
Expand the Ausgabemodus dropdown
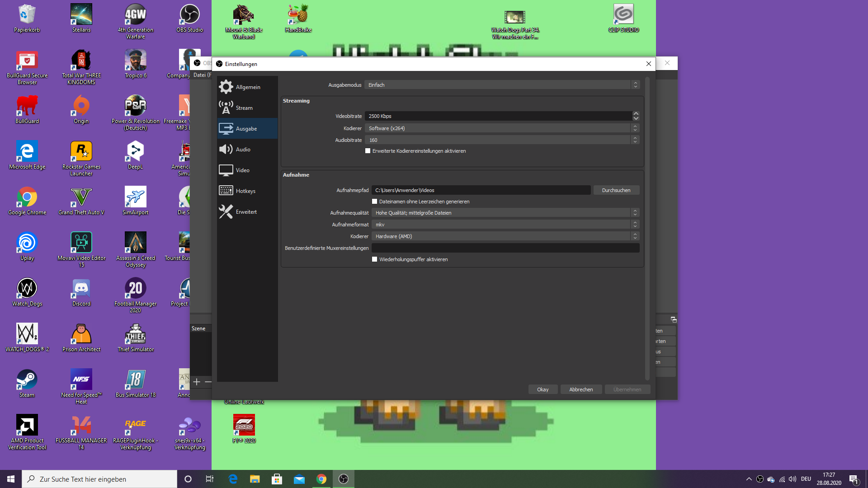point(501,85)
